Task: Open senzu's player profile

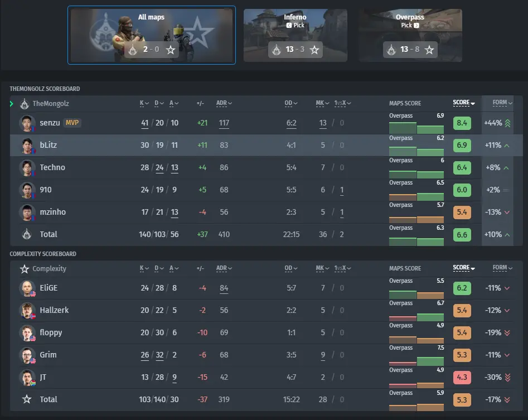Action: pyautogui.click(x=50, y=123)
